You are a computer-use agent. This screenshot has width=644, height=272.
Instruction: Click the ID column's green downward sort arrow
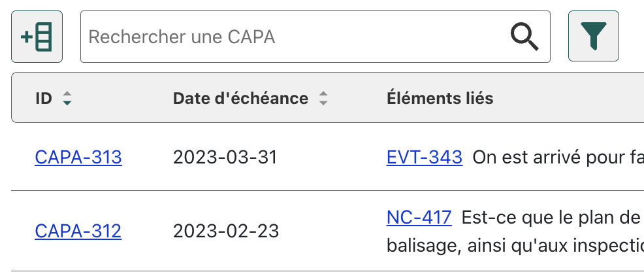(x=67, y=103)
